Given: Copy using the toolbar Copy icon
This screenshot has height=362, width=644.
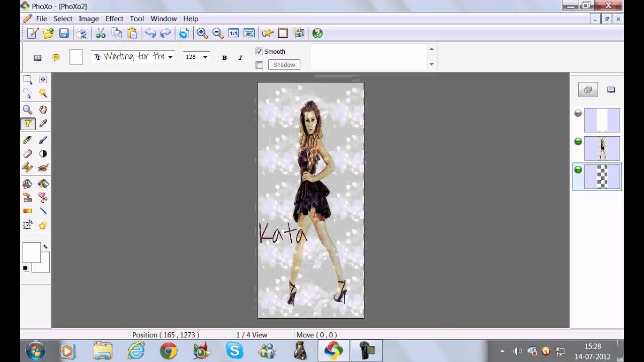Looking at the screenshot, I should click(116, 33).
